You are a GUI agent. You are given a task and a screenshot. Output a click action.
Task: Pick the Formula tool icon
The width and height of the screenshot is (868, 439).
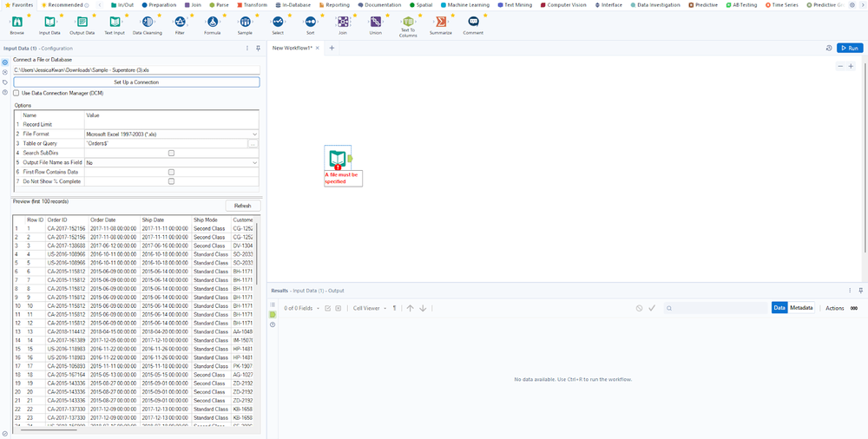213,22
